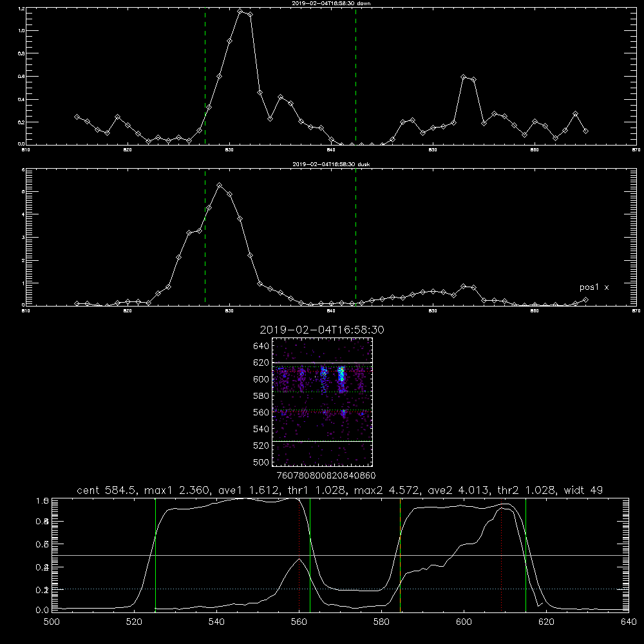Click the horizontal white line at 0.5 in bottom plot
This screenshot has width=644, height=644.
pos(340,555)
